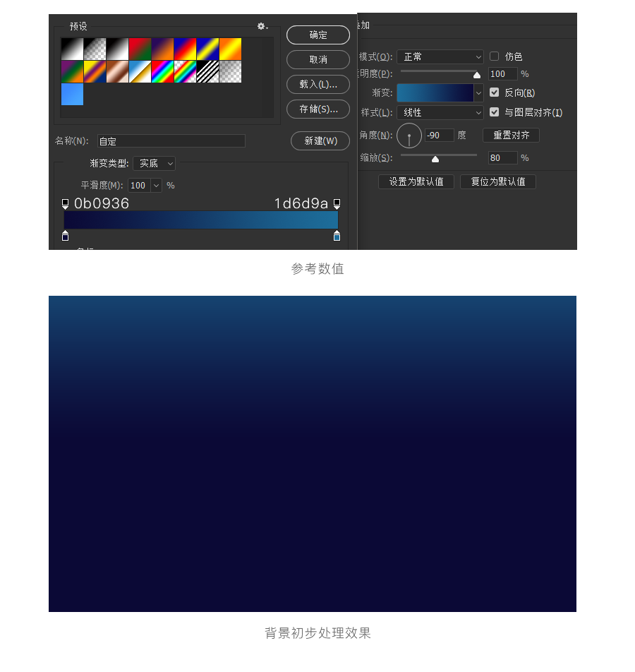The width and height of the screenshot is (635, 672).
Task: Enable the 仿色 dither checkbox
Action: [494, 56]
